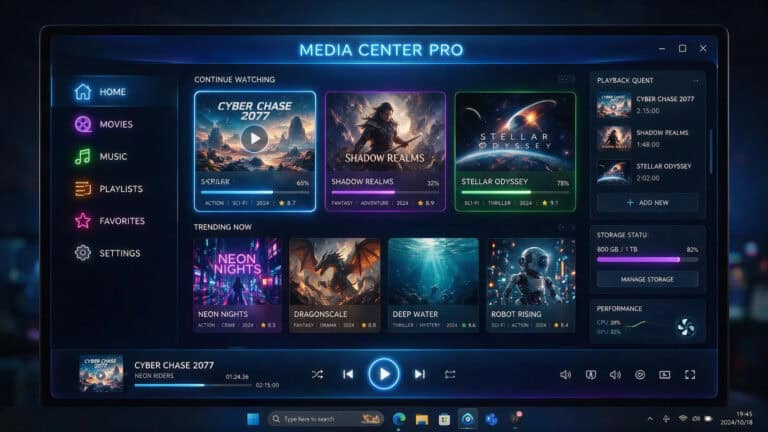
Task: Click Stellar Odyssey green progress bar
Action: point(515,192)
